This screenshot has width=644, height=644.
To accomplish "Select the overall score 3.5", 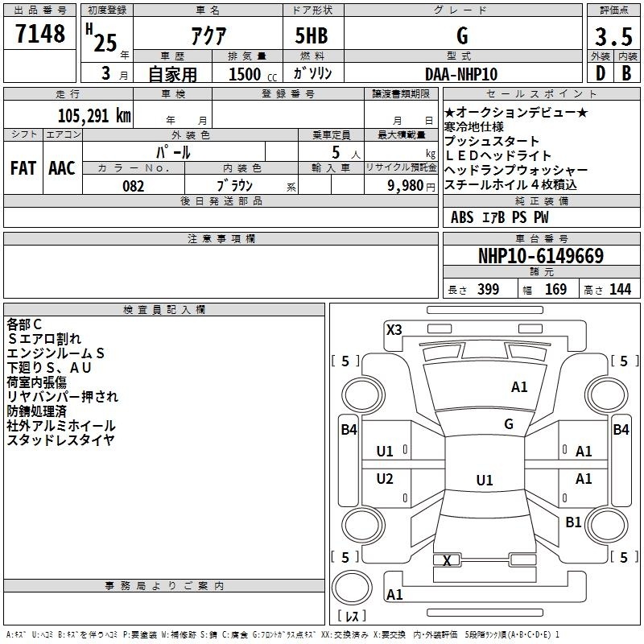I will click(613, 37).
